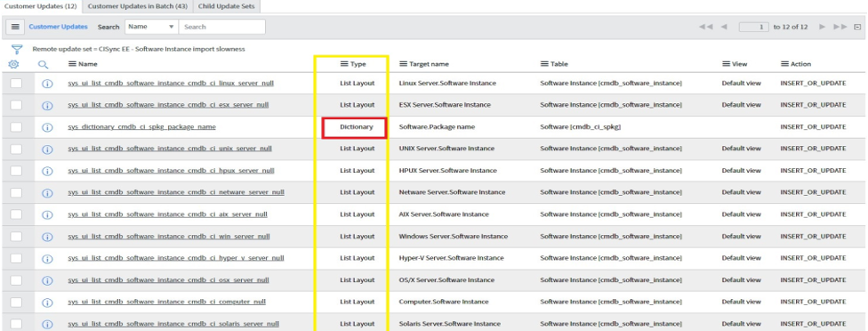868x331 pixels.
Task: Select the Dictionary type cell
Action: [x=357, y=126]
